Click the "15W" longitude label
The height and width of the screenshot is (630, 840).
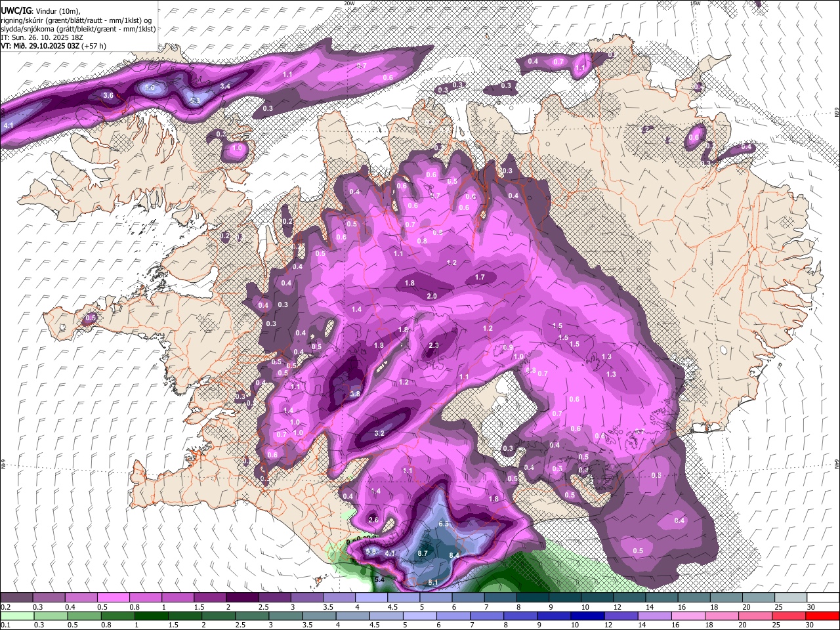[695, 3]
